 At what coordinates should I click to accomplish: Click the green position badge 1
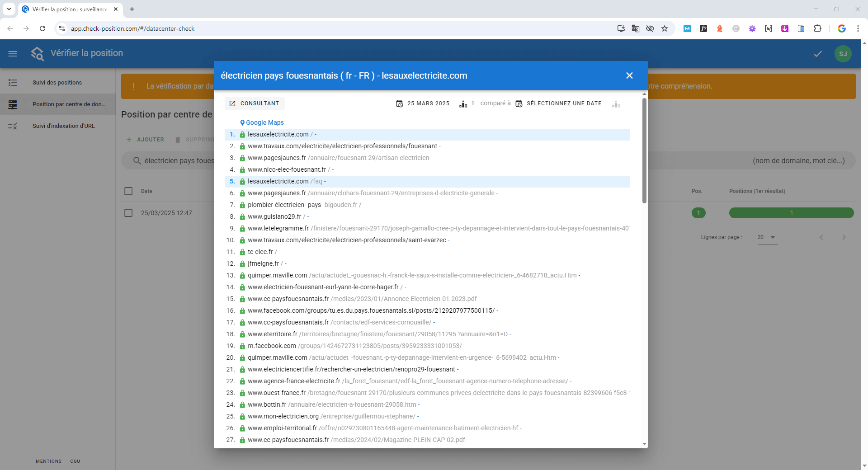698,213
